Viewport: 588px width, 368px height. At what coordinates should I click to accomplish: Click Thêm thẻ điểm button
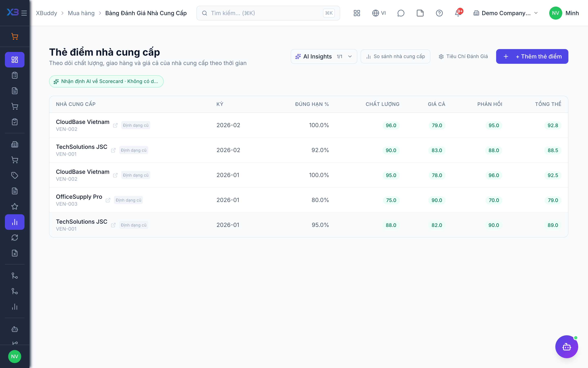[532, 56]
